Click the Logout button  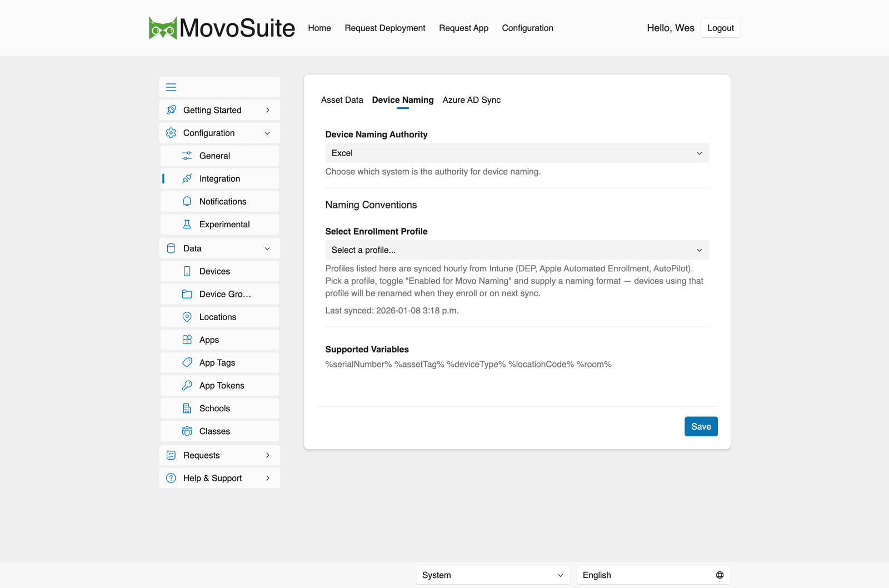click(x=720, y=28)
